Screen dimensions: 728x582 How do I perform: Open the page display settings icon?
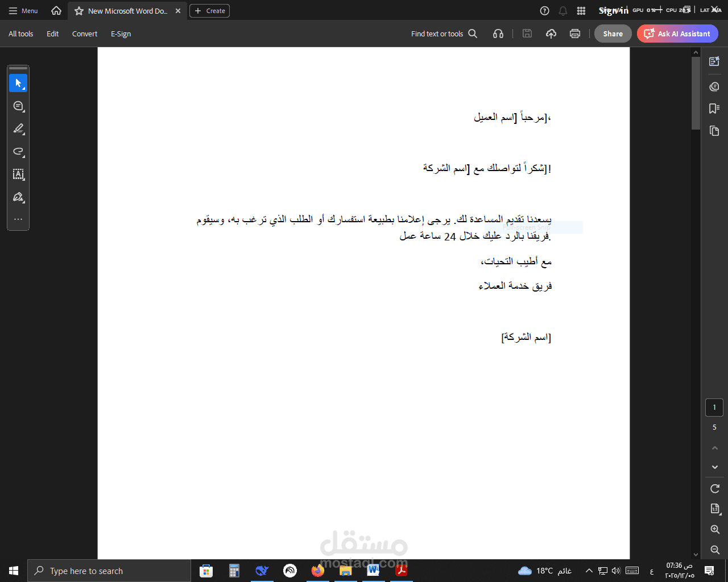[715, 509]
